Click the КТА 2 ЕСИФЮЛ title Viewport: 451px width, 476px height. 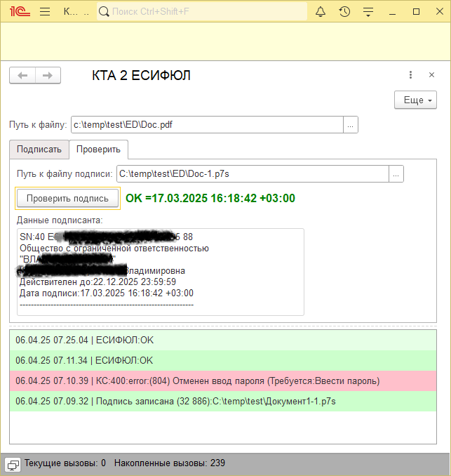pos(142,75)
